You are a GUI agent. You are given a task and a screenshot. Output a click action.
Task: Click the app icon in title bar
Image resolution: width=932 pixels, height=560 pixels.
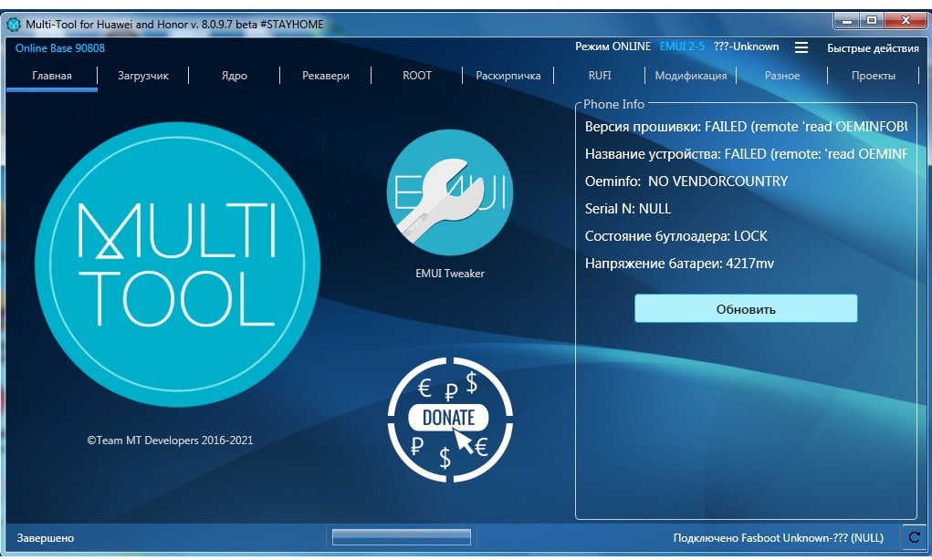coord(14,25)
